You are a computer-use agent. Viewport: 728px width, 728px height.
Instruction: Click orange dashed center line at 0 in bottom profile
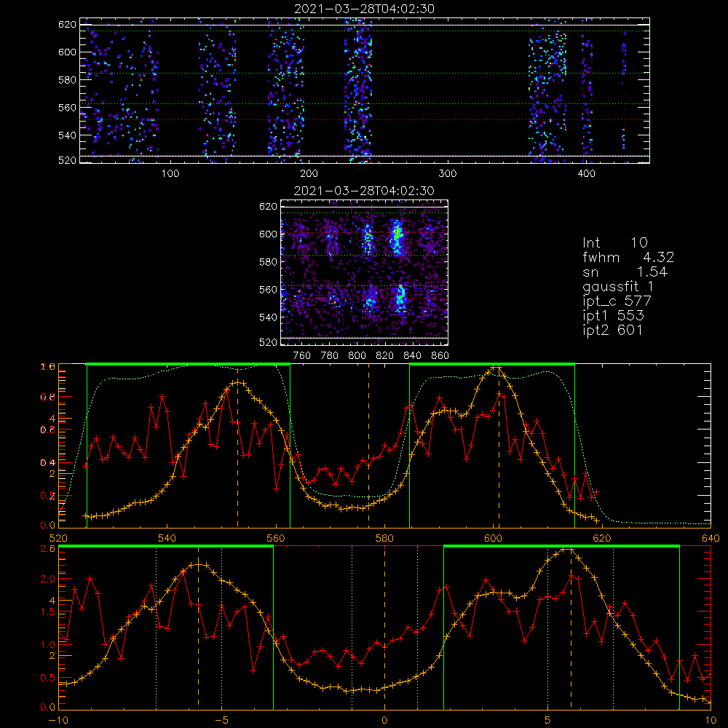pyautogui.click(x=384, y=628)
